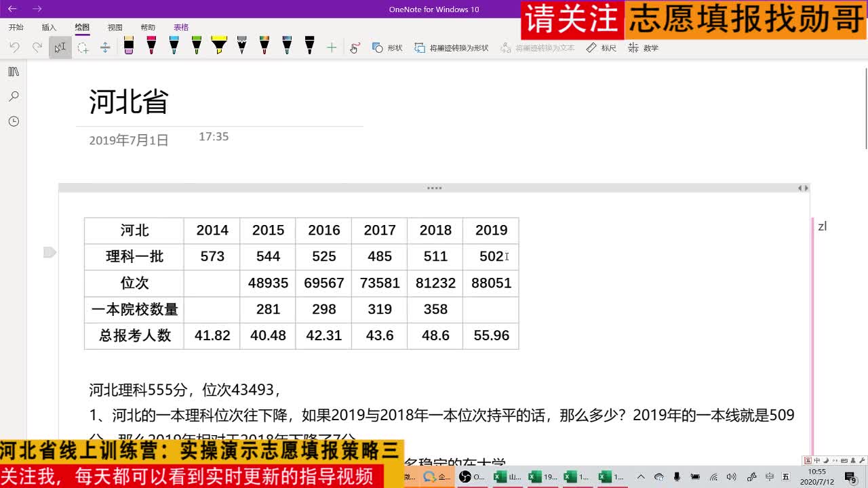The width and height of the screenshot is (868, 488).
Task: Click the page title 河北省
Action: coord(129,102)
